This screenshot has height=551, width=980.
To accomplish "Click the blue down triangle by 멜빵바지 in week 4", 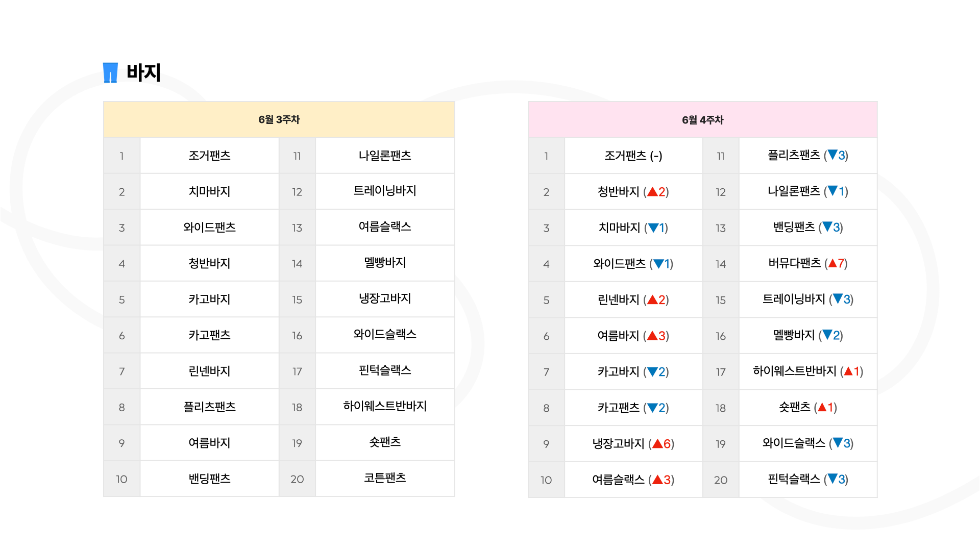I will (x=827, y=335).
